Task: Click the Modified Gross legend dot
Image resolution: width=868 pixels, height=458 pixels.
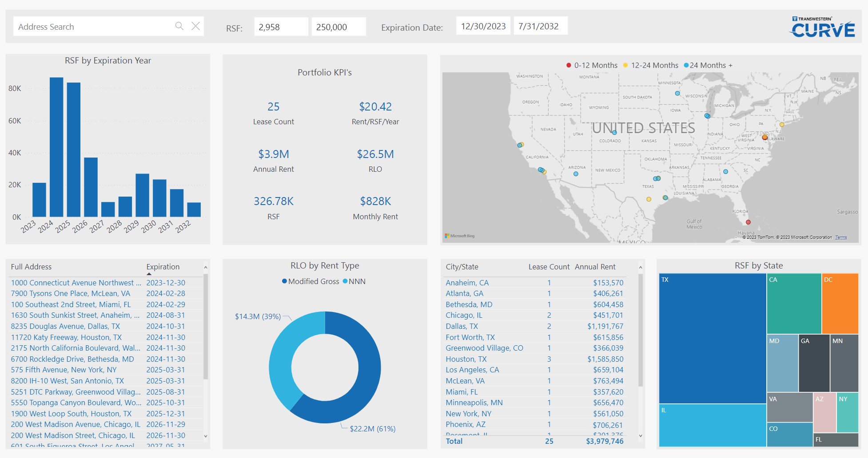Action: coord(284,281)
